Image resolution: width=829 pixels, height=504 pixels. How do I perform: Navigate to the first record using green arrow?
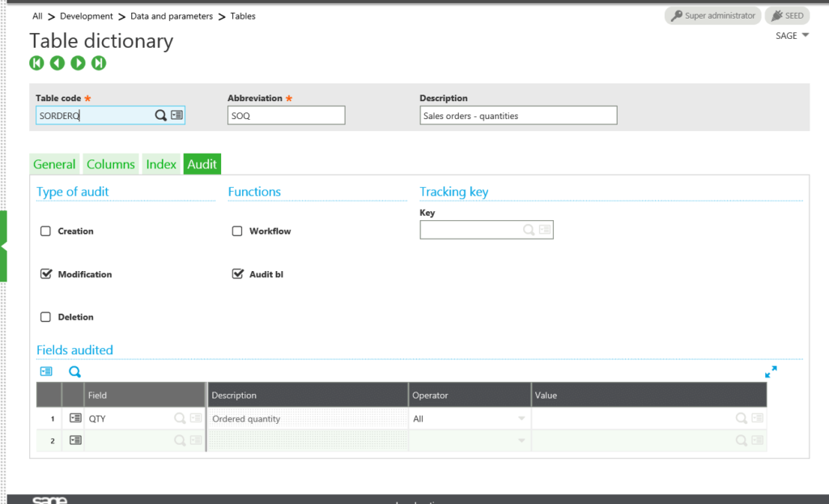(x=36, y=62)
